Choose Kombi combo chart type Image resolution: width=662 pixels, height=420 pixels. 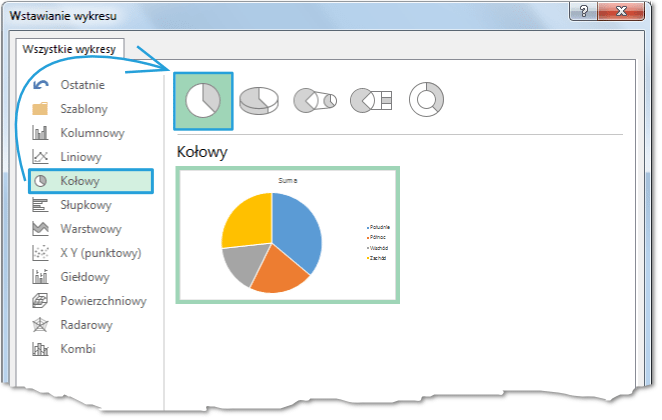pos(77,349)
